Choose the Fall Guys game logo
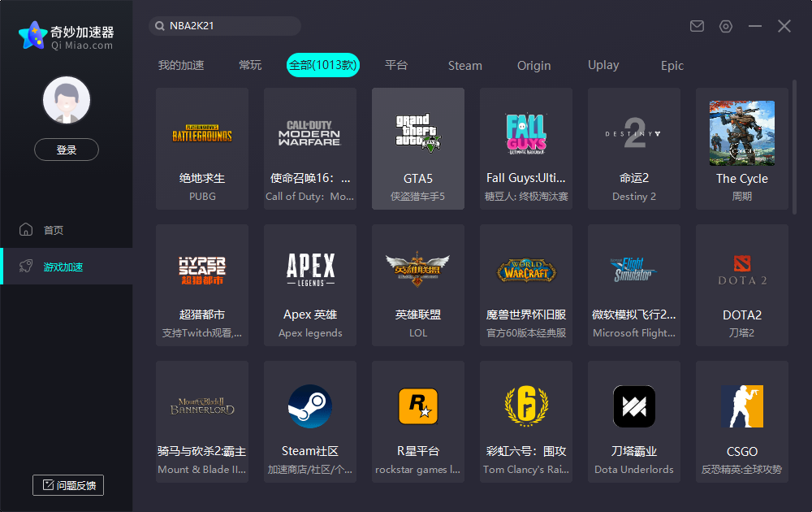The image size is (812, 512). tap(526, 134)
